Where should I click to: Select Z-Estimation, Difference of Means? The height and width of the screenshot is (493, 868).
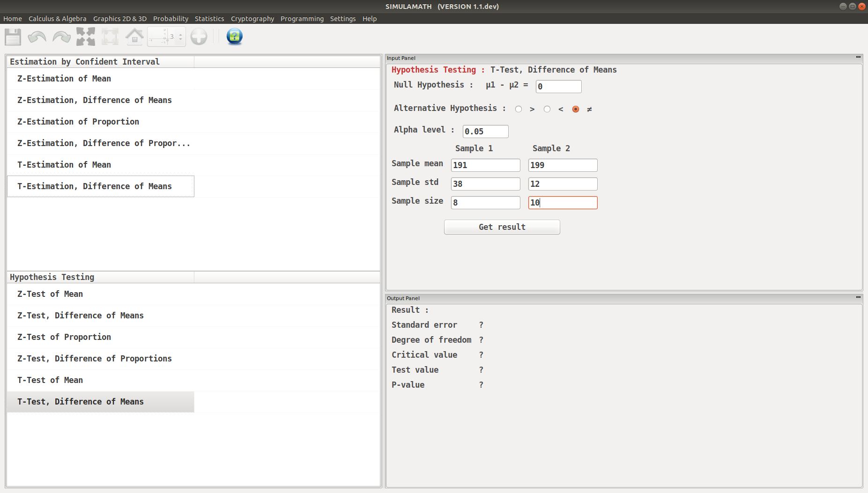click(101, 100)
